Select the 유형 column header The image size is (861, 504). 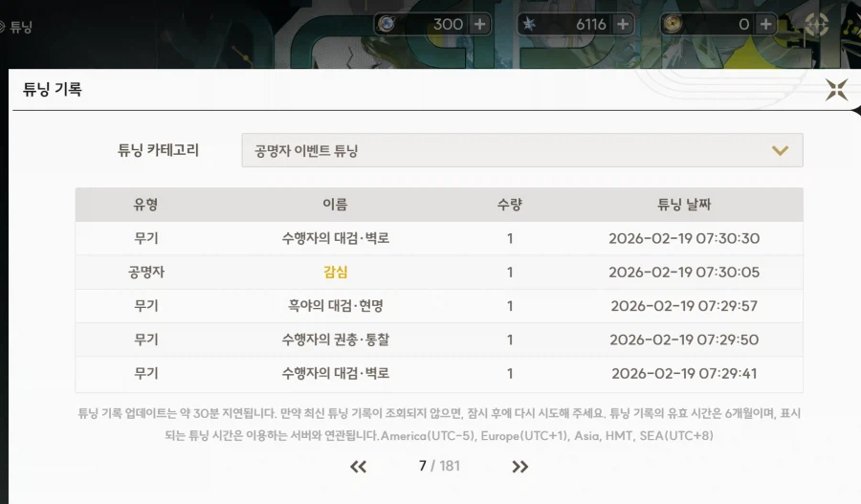[x=145, y=205]
